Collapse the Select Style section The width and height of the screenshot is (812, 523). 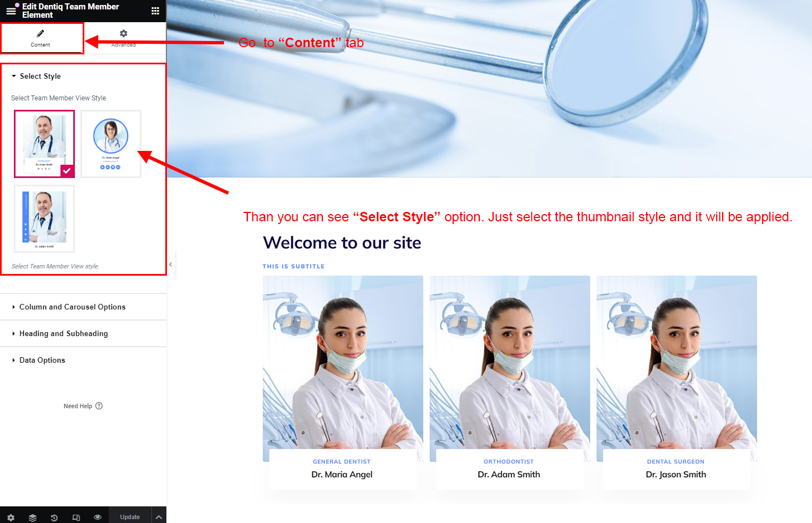pos(40,76)
